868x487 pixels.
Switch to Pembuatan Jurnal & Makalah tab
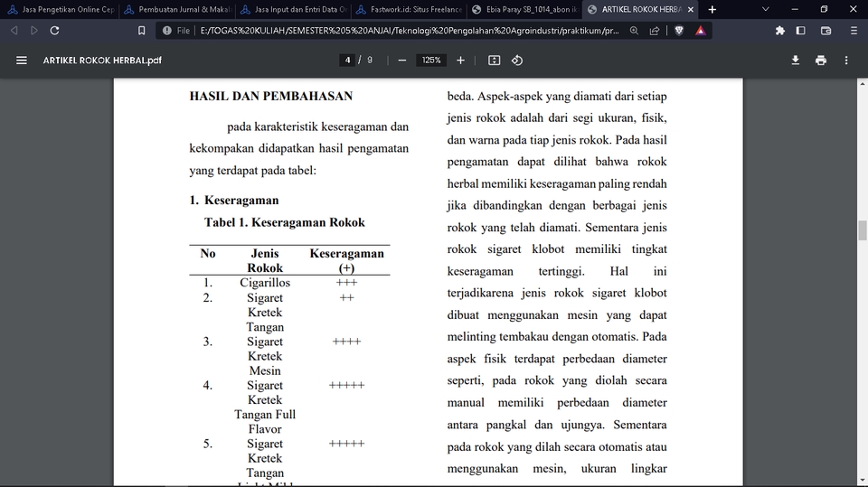coord(178,9)
